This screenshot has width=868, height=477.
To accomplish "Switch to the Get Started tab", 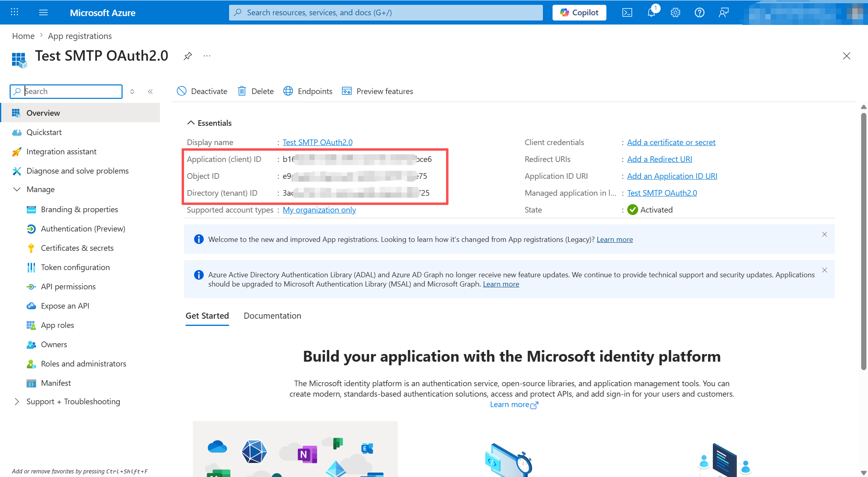I will pos(207,316).
